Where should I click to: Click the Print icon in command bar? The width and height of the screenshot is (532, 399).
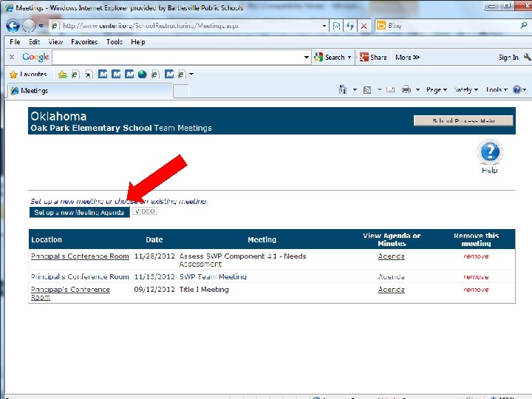point(406,90)
